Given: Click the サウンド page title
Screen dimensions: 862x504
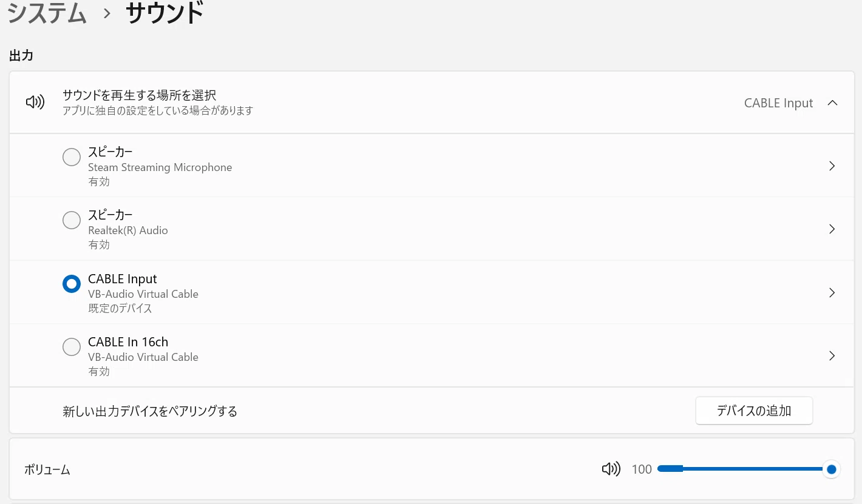Looking at the screenshot, I should click(165, 13).
